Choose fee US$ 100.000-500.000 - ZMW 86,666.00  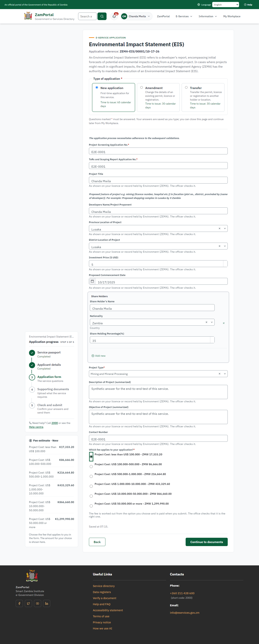pos(91,467)
